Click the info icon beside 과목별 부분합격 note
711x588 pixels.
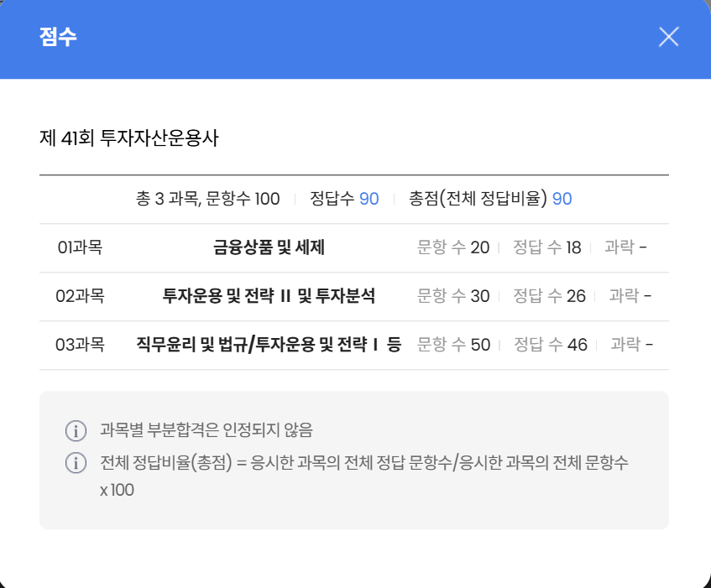coord(76,431)
